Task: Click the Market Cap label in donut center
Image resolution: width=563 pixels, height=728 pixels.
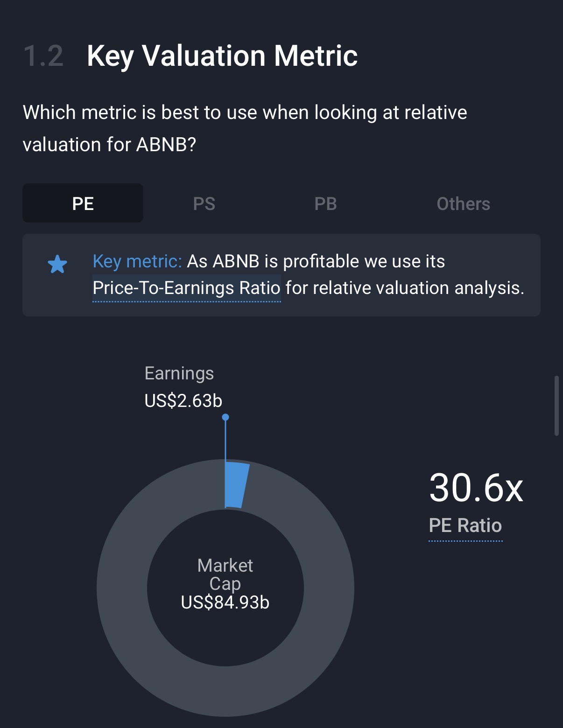Action: pyautogui.click(x=225, y=574)
